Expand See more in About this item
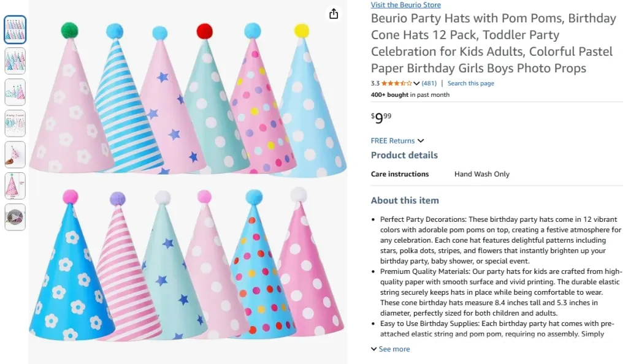This screenshot has width=628, height=364. point(390,349)
